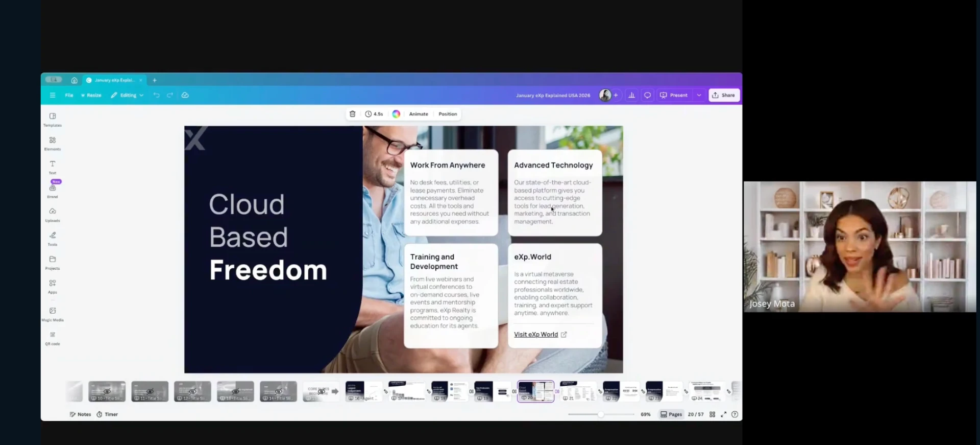Select slide 16 thumbnail

(x=363, y=391)
